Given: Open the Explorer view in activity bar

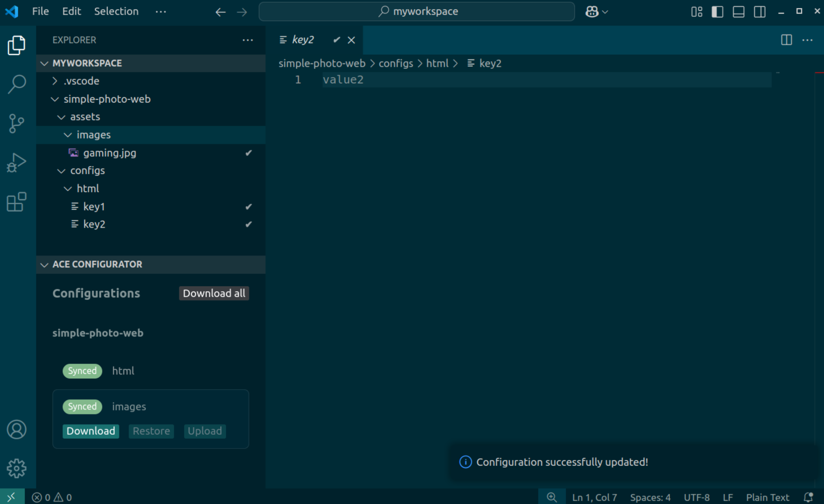Looking at the screenshot, I should (x=16, y=45).
